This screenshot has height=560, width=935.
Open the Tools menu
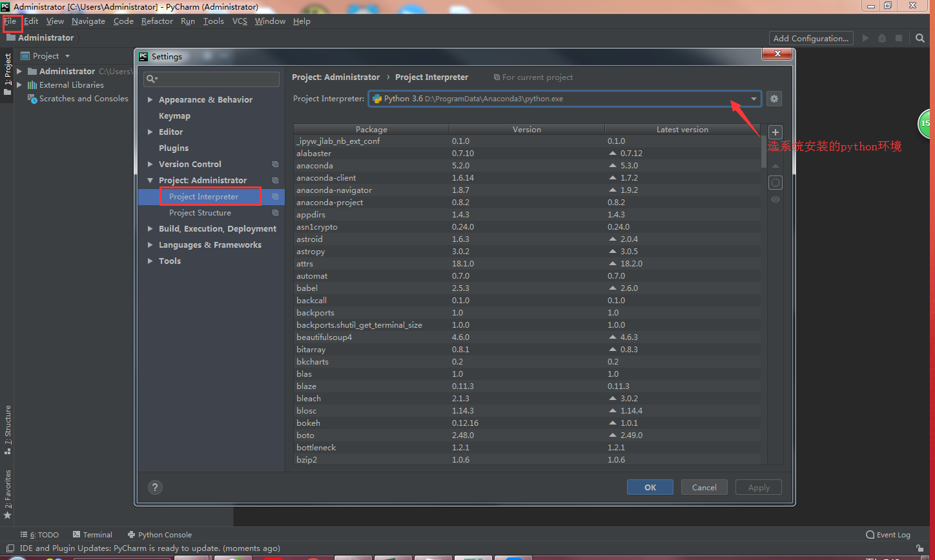click(213, 21)
